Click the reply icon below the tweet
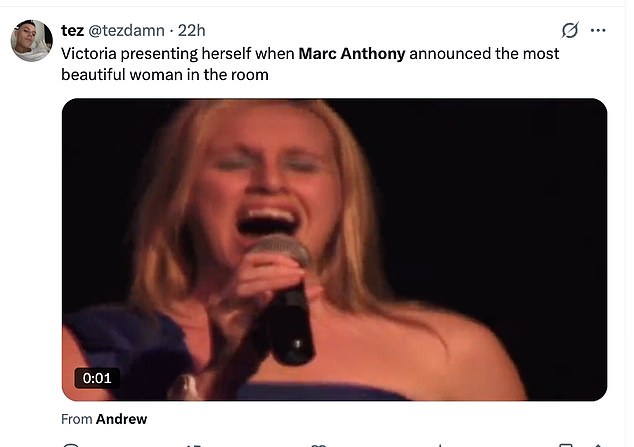The width and height of the screenshot is (634, 447). click(70, 445)
